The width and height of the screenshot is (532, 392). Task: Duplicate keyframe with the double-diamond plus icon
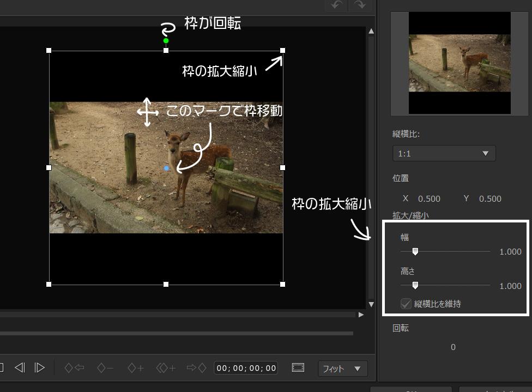(166, 368)
